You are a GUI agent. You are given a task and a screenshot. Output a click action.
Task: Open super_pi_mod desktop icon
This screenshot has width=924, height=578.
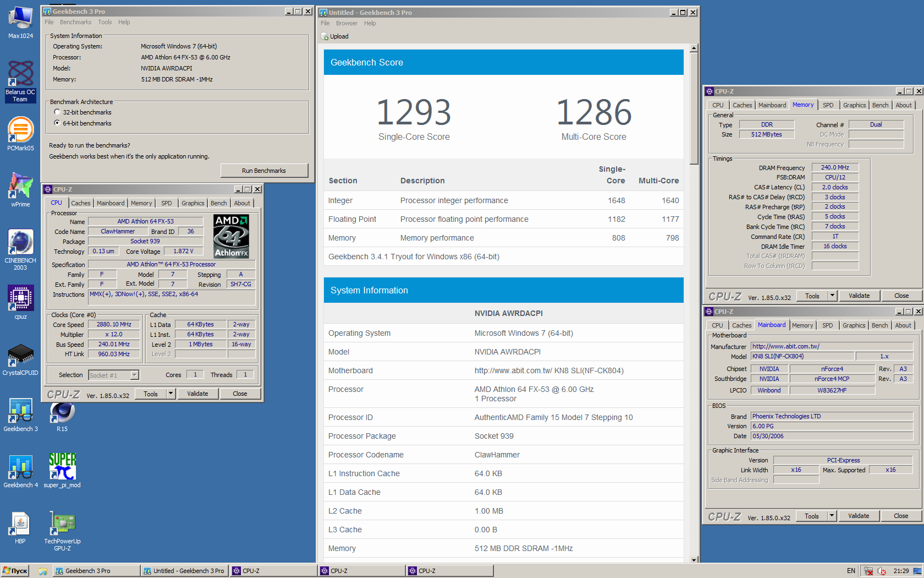[62, 471]
